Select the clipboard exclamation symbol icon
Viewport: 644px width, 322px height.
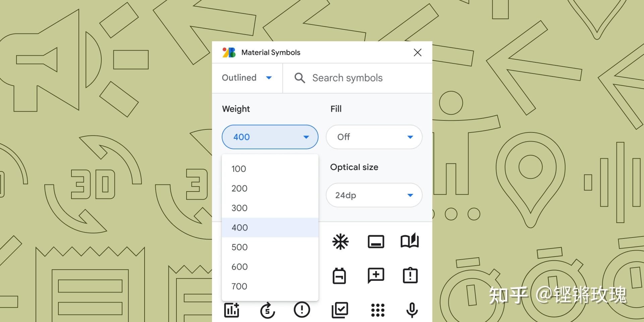410,275
